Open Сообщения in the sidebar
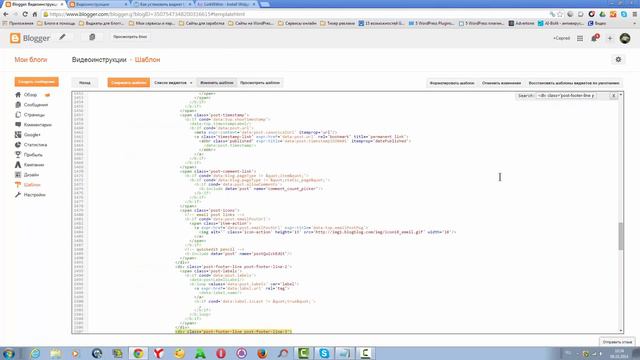640x360 pixels. (x=36, y=104)
